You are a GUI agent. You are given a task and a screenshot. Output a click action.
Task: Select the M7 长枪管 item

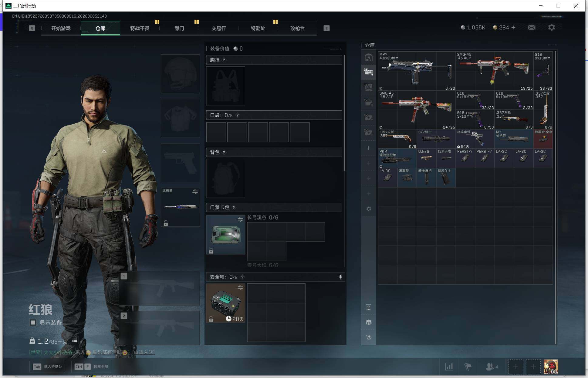click(514, 139)
